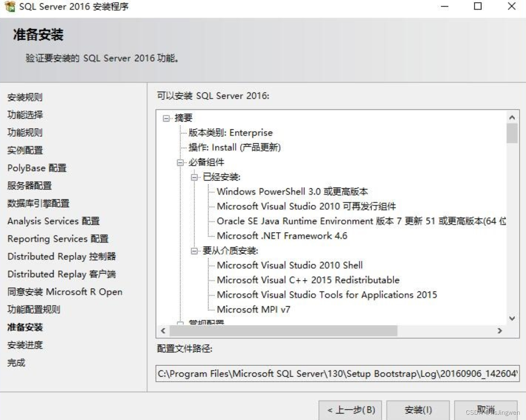Viewport: 526px width, 420px height.
Task: Click the horizontal scrollbar left arrow
Action: [163, 331]
